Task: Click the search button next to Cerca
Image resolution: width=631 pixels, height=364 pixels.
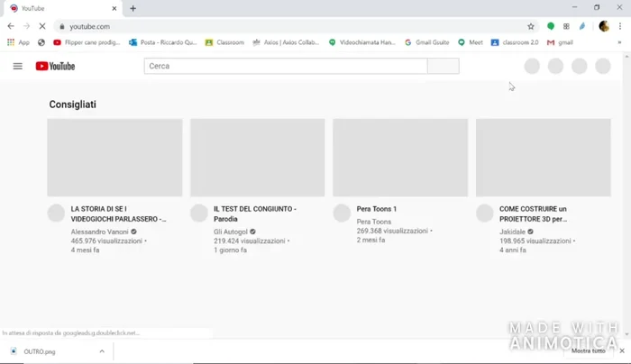Action: pos(444,66)
